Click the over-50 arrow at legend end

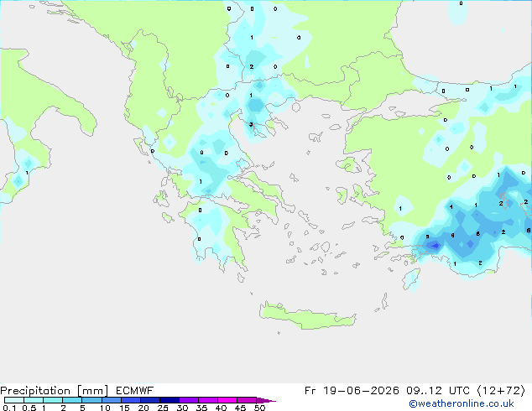[x=266, y=400]
